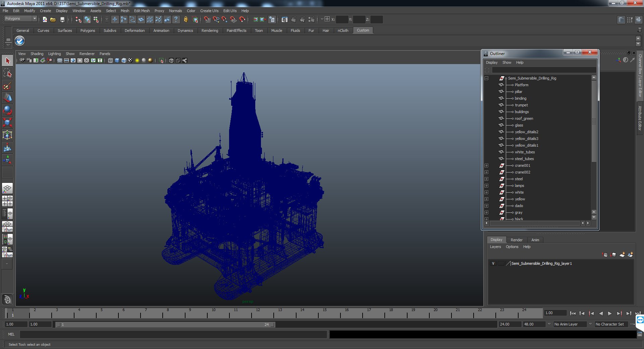Choose the Rotate tool sphere icon
Screen dimensions: 644x349
point(7,110)
